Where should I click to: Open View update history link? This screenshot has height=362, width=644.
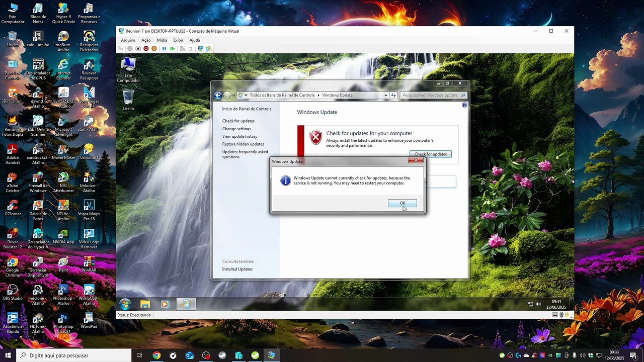(240, 136)
